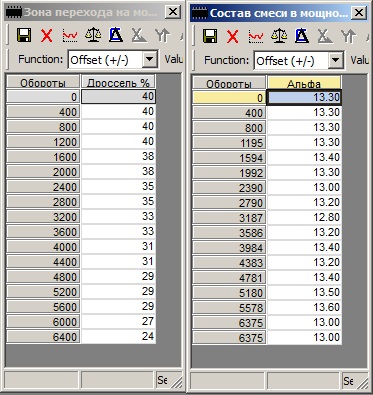This screenshot has width=373, height=395.
Task: Click row header 400 in Зона перехода table
Action: (43, 112)
